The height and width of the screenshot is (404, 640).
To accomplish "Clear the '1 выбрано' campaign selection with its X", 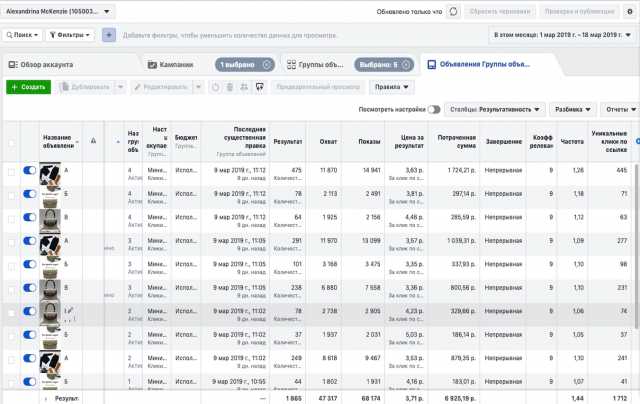I will (265, 64).
